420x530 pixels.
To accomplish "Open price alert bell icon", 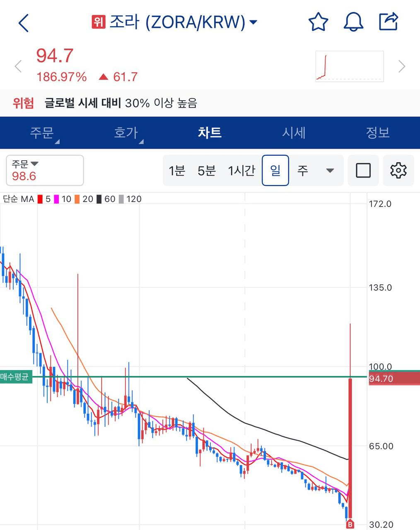I will [x=353, y=22].
